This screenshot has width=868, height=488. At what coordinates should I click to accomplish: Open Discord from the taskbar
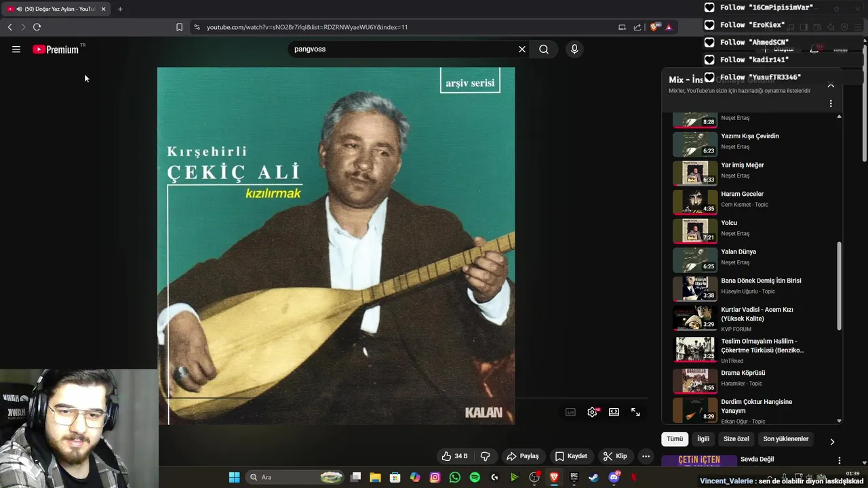[x=614, y=477]
